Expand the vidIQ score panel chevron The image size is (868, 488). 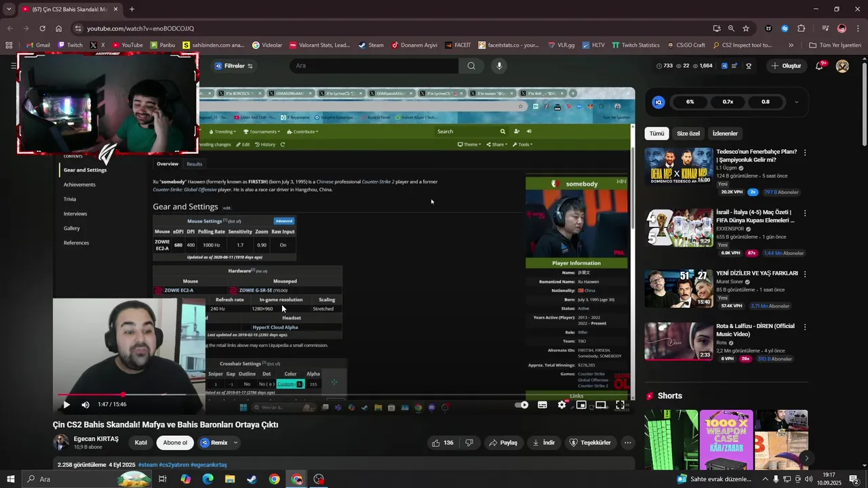click(796, 102)
